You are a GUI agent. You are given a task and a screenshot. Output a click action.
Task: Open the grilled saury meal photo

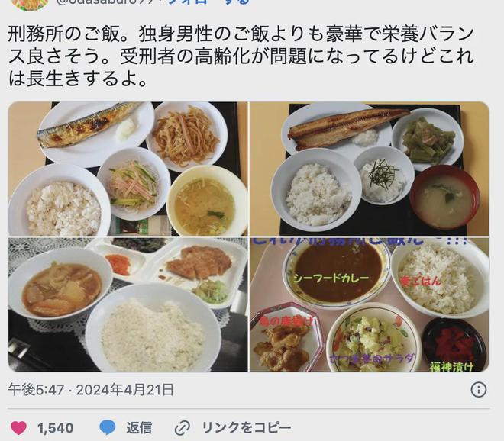(128, 169)
